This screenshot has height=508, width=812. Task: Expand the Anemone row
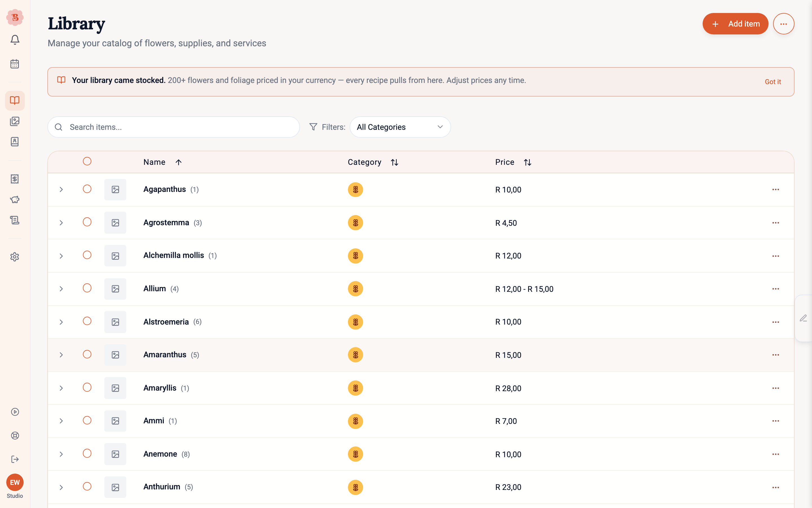point(61,454)
